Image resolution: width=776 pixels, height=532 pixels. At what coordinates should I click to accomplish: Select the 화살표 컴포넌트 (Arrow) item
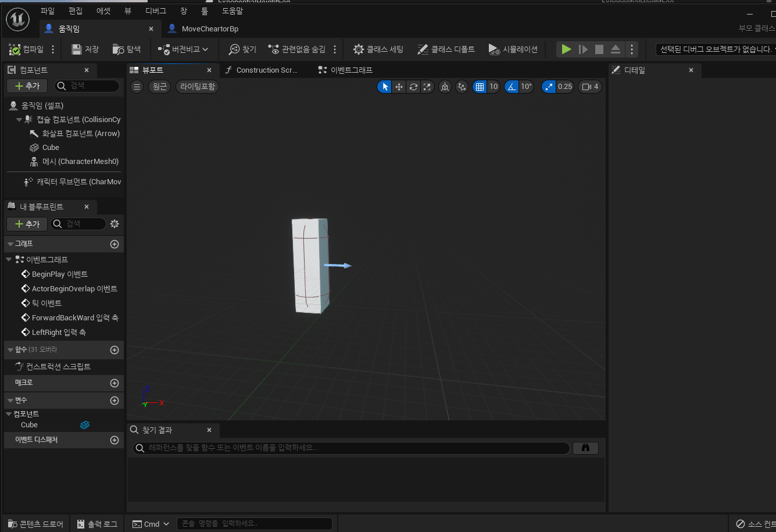74,133
